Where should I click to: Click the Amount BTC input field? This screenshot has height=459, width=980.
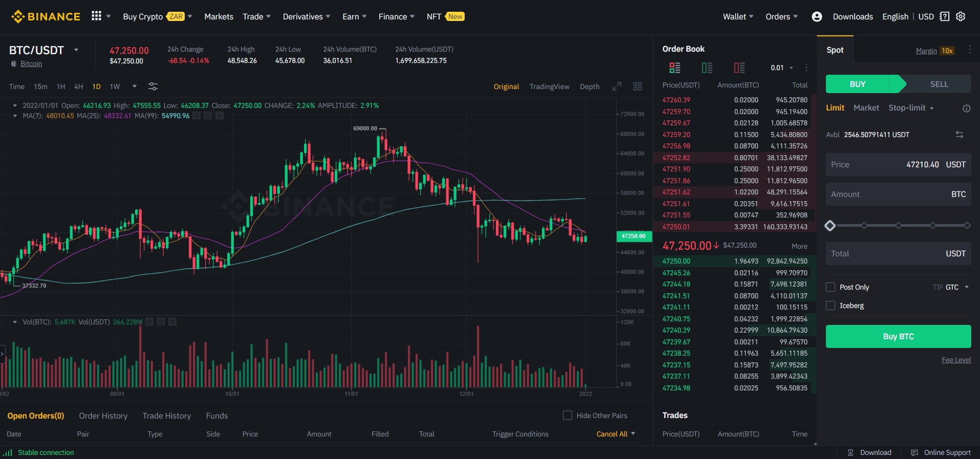click(x=898, y=194)
